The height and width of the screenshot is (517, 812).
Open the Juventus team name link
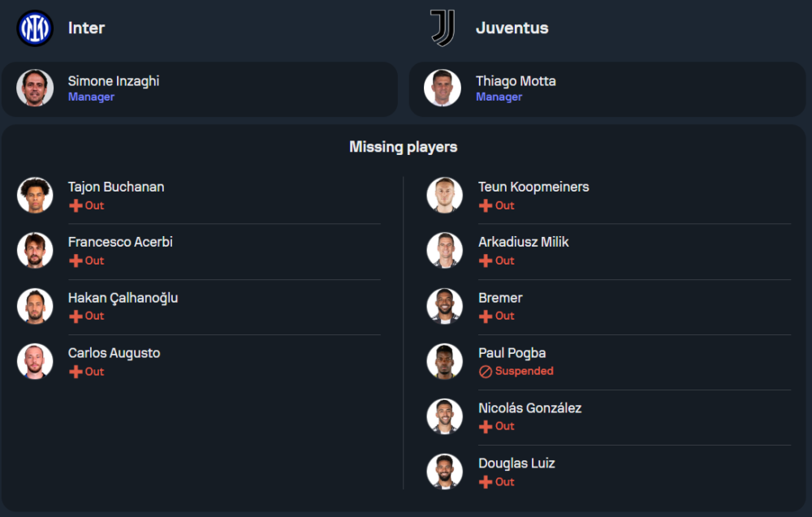click(x=512, y=28)
